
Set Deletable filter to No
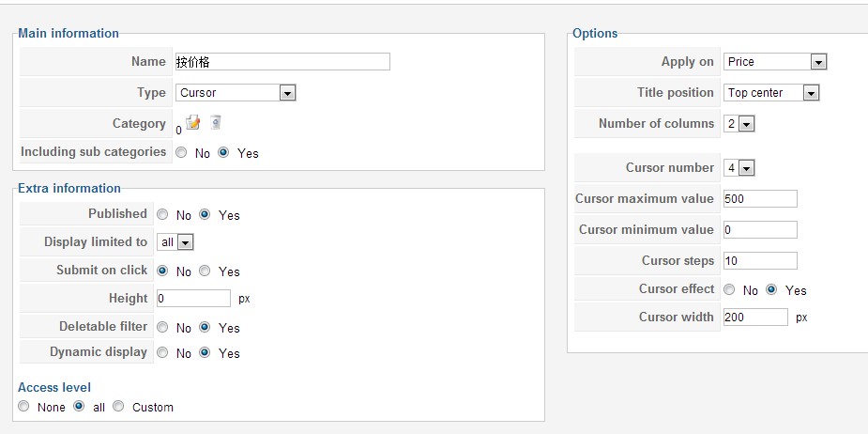162,327
